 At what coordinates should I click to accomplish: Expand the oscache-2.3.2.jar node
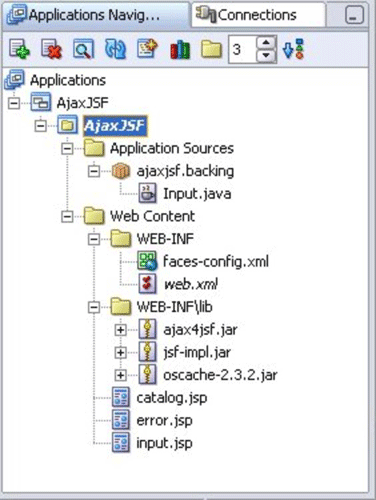[120, 375]
